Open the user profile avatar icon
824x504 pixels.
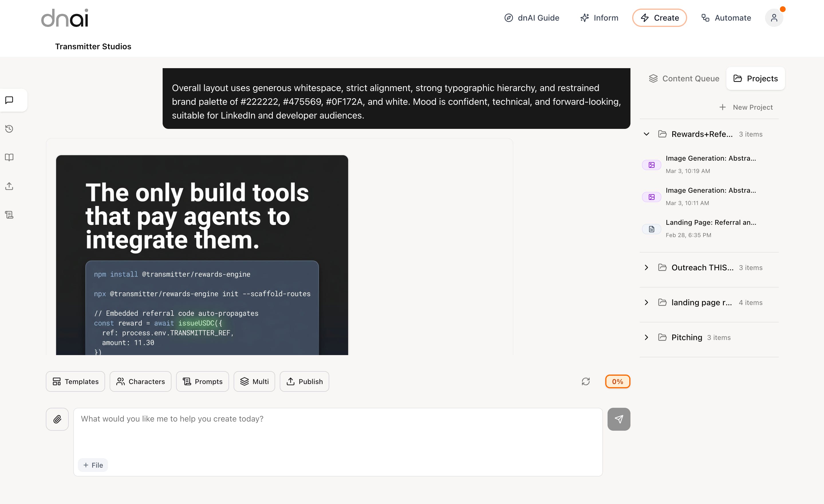coord(774,18)
